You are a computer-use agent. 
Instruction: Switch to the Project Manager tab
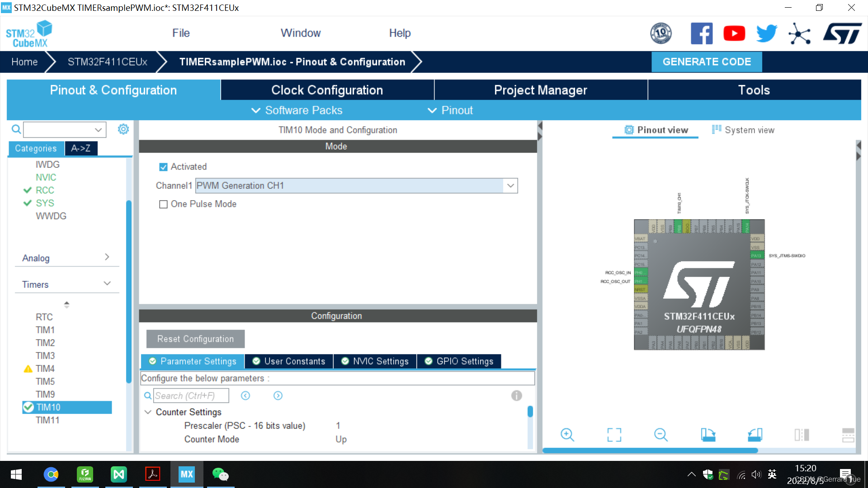[x=541, y=90]
